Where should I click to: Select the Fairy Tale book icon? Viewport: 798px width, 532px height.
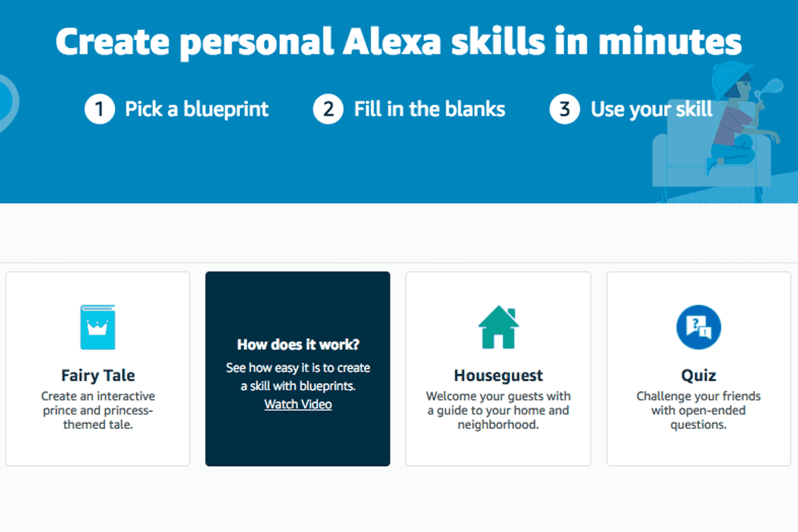pos(97,326)
